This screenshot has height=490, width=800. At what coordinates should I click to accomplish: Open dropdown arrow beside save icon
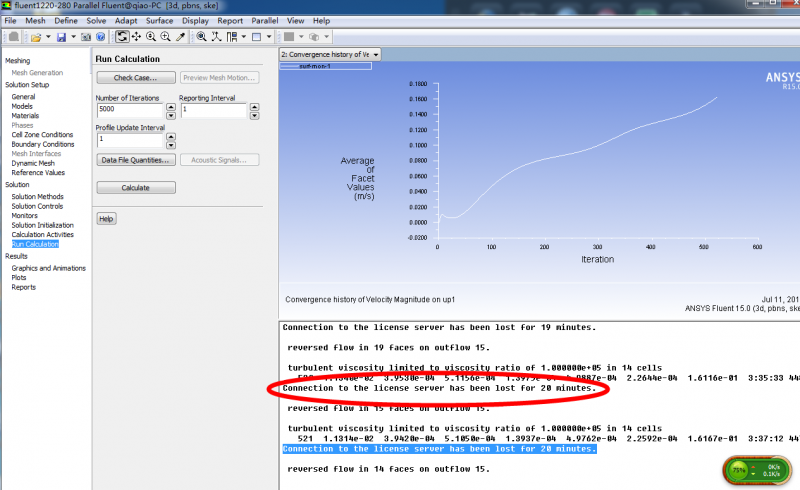pos(73,37)
